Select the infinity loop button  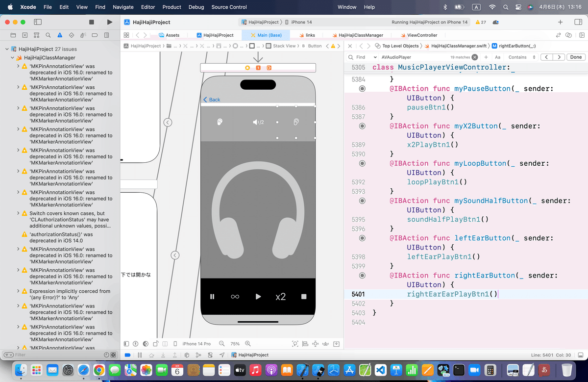point(235,297)
